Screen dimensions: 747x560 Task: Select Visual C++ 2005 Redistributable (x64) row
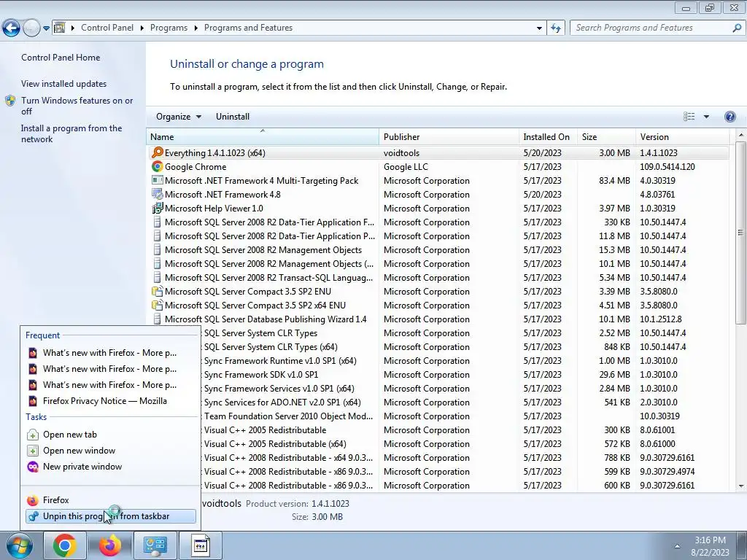(465, 444)
